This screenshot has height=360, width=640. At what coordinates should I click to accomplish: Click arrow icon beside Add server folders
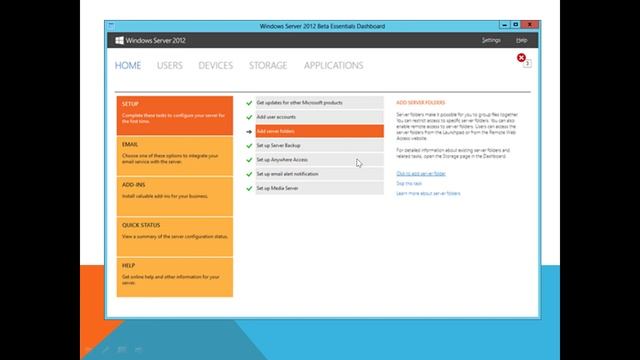tap(249, 132)
